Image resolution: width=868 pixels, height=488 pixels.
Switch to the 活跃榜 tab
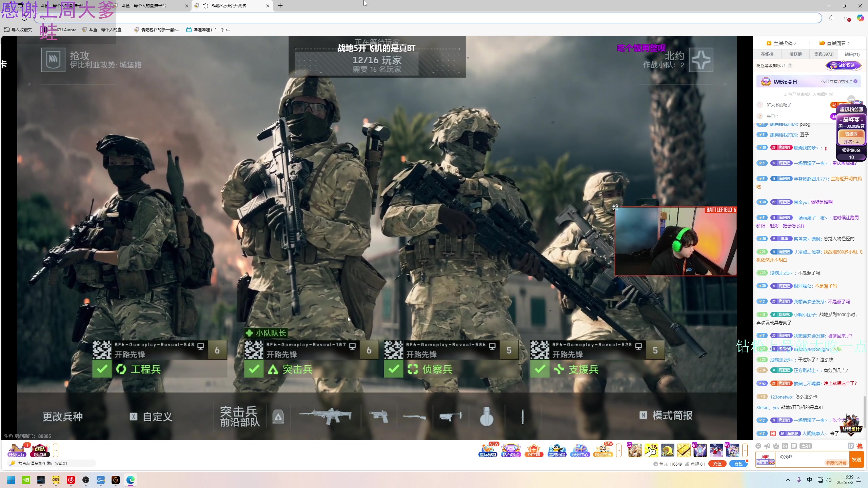795,54
